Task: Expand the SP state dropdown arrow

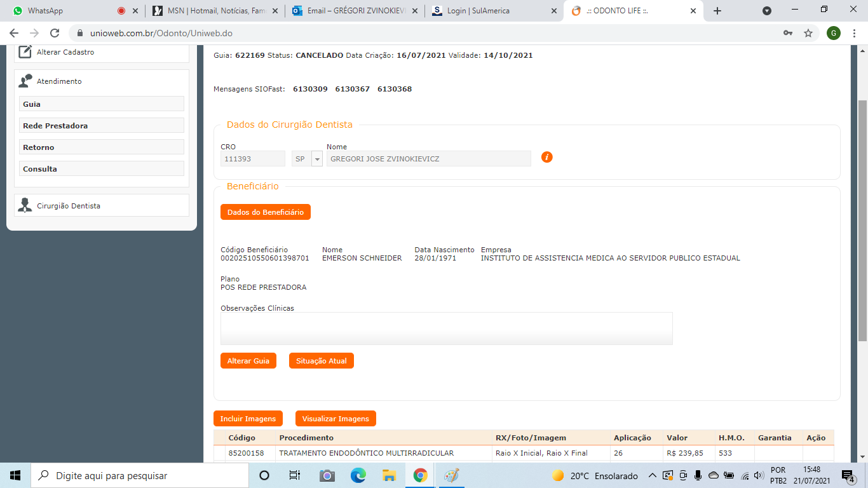Action: point(316,159)
